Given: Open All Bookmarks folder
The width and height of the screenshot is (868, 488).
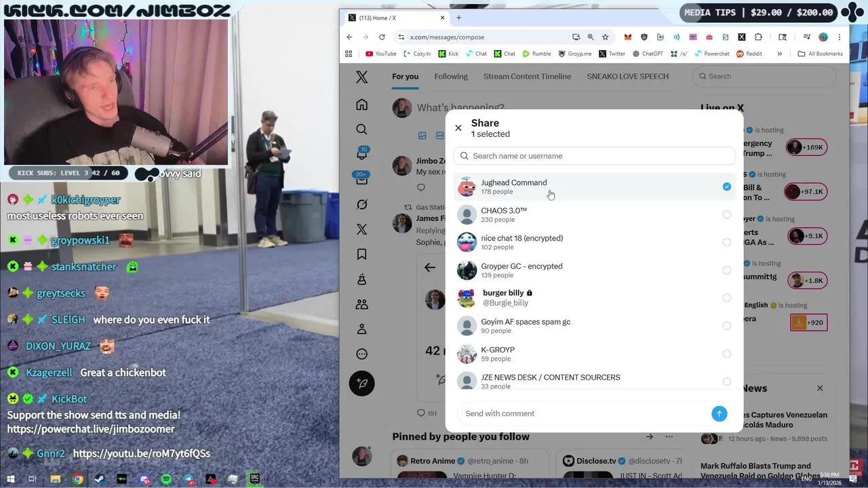Looking at the screenshot, I should pos(820,54).
